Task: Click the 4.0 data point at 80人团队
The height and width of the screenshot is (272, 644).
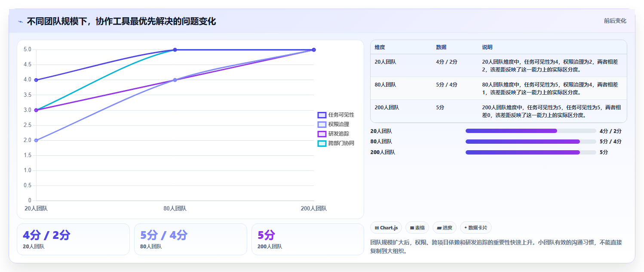Action: click(x=175, y=80)
